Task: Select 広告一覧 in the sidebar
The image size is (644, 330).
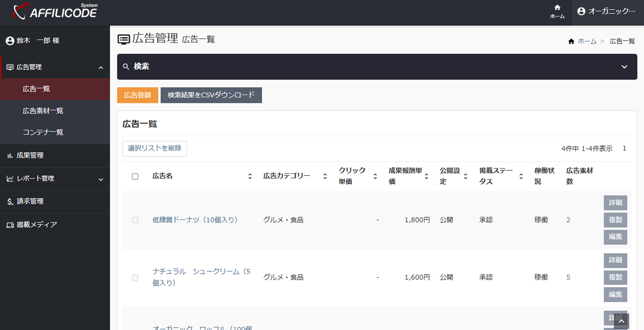Action: (55, 89)
